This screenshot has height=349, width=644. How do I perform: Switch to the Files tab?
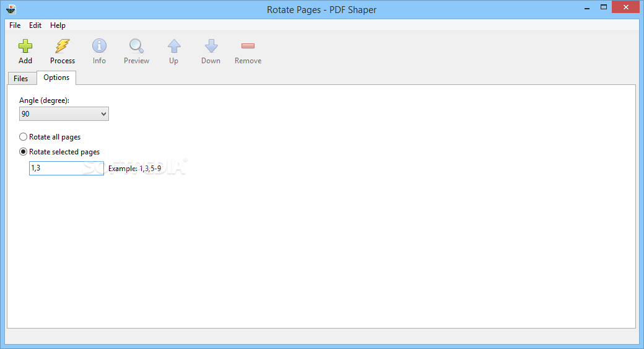coord(21,79)
